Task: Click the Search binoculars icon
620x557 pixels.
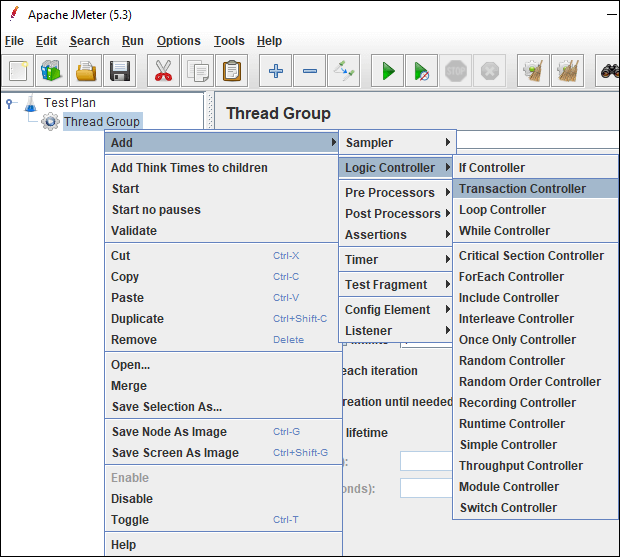Action: click(608, 71)
